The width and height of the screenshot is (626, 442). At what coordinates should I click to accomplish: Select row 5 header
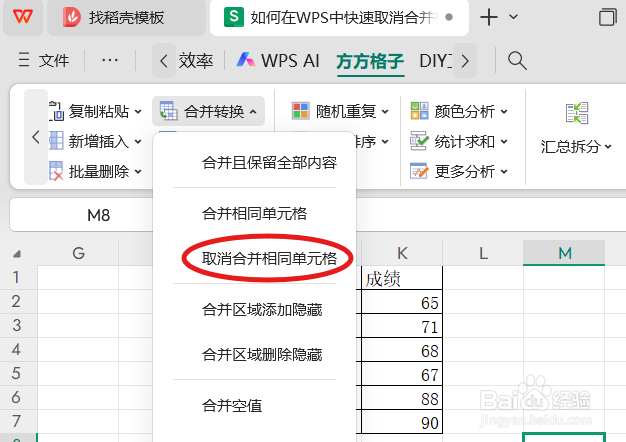pyautogui.click(x=16, y=373)
